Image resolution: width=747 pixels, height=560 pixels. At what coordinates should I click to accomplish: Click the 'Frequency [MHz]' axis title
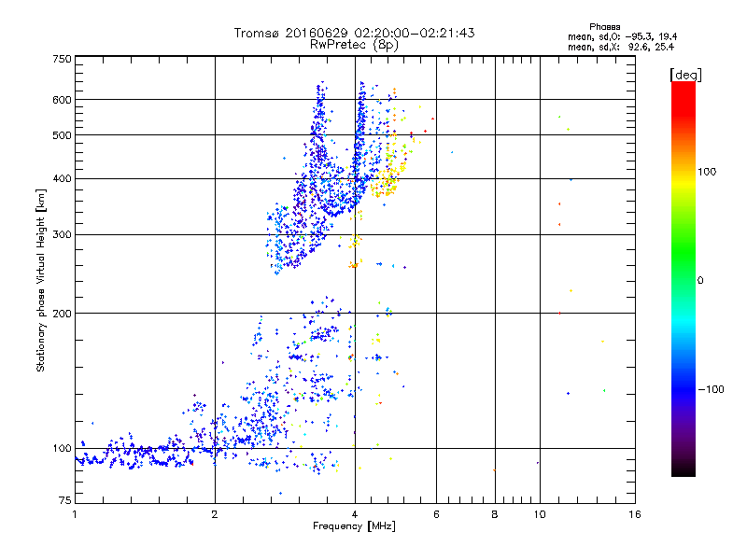click(x=354, y=526)
